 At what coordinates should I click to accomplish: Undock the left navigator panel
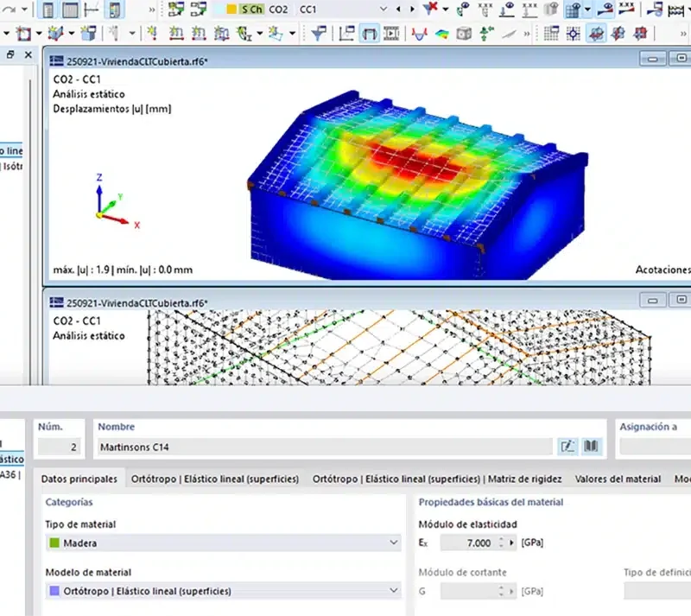(x=10, y=54)
